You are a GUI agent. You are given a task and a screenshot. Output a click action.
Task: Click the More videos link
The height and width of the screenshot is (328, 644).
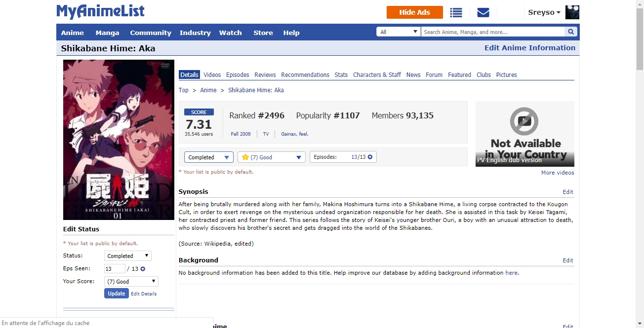tap(558, 173)
